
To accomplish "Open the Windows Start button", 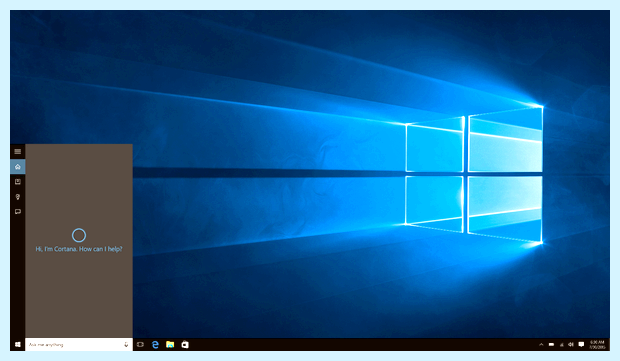I will (x=18, y=344).
